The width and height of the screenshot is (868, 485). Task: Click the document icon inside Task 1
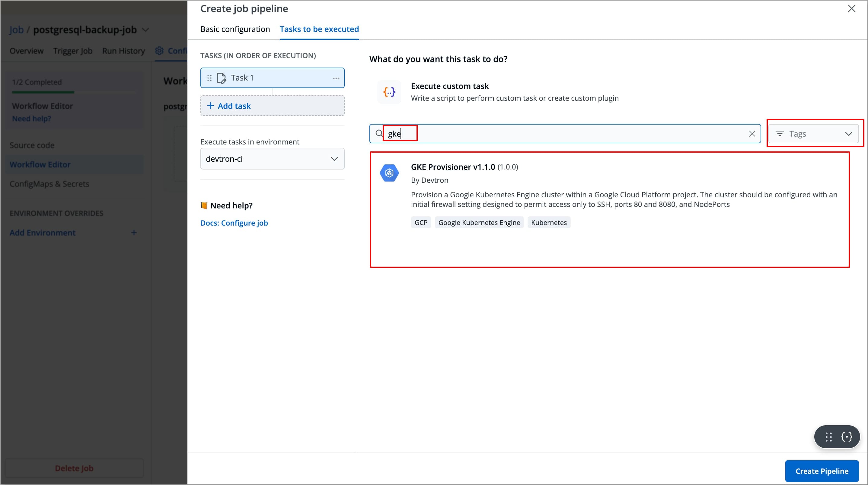[x=222, y=78]
